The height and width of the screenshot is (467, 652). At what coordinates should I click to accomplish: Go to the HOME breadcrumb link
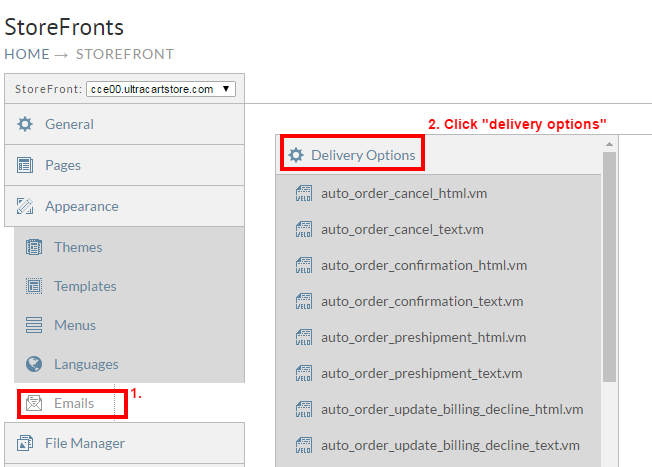coord(27,54)
